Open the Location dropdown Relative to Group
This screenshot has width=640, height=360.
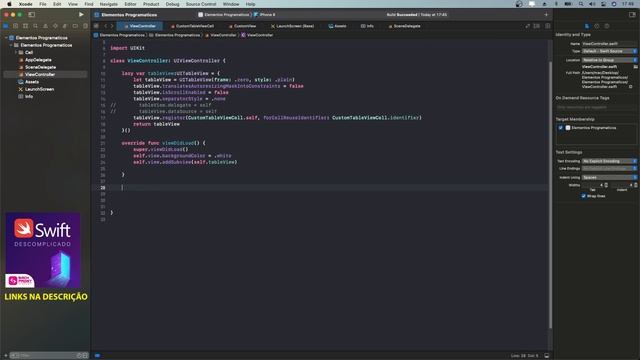(609, 60)
